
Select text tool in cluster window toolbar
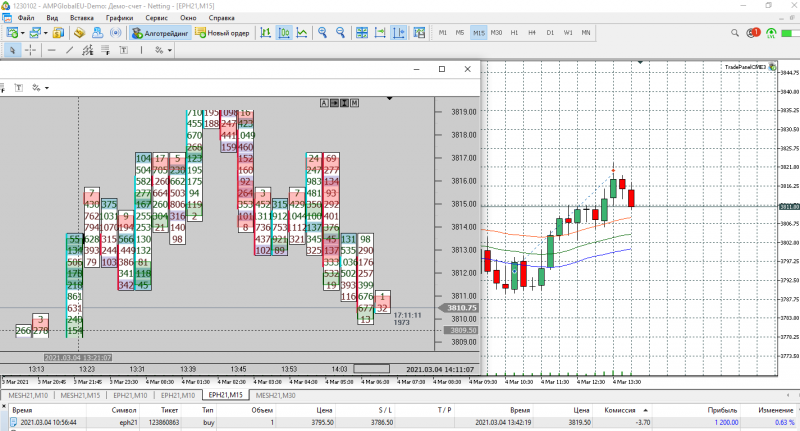(x=19, y=88)
